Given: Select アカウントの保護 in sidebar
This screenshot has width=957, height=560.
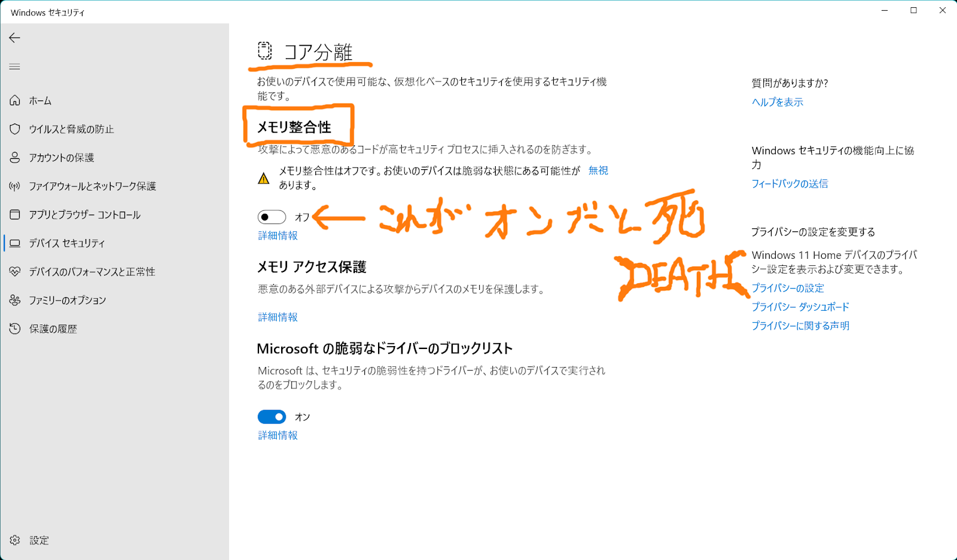Looking at the screenshot, I should (62, 157).
